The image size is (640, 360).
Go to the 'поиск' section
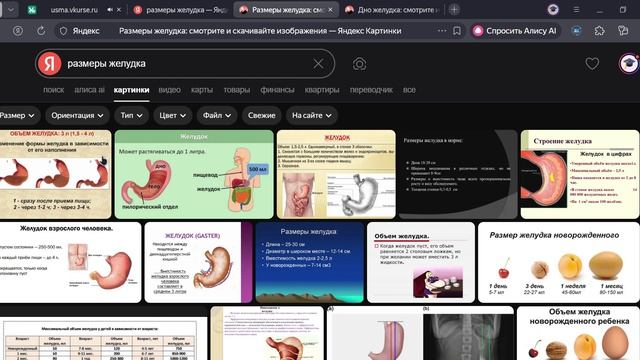click(x=53, y=90)
